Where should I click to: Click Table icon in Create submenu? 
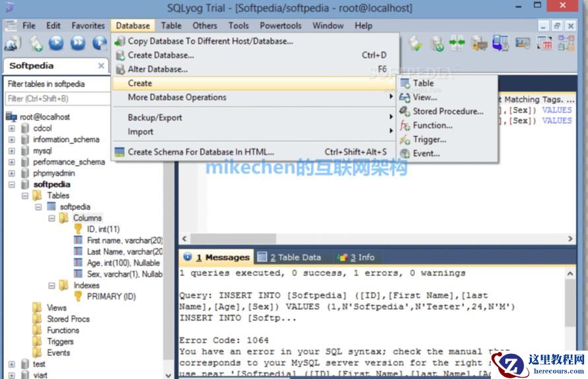[404, 83]
